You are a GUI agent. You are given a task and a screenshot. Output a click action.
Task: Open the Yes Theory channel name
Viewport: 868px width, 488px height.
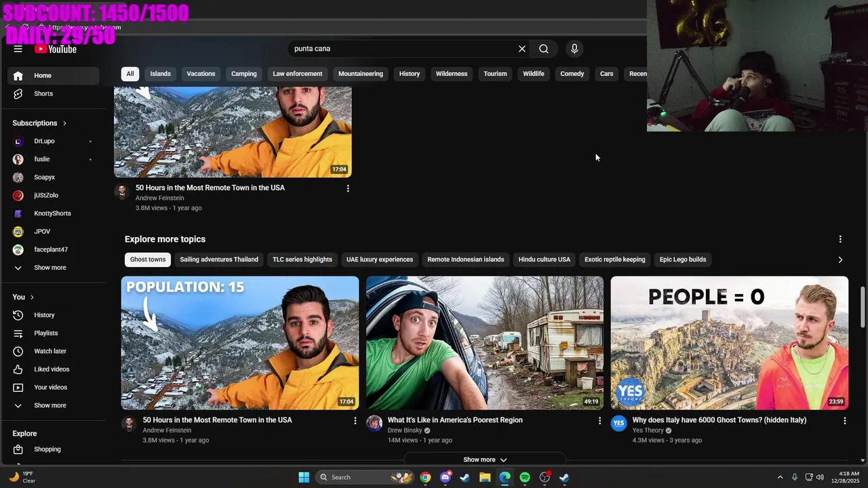(x=648, y=430)
